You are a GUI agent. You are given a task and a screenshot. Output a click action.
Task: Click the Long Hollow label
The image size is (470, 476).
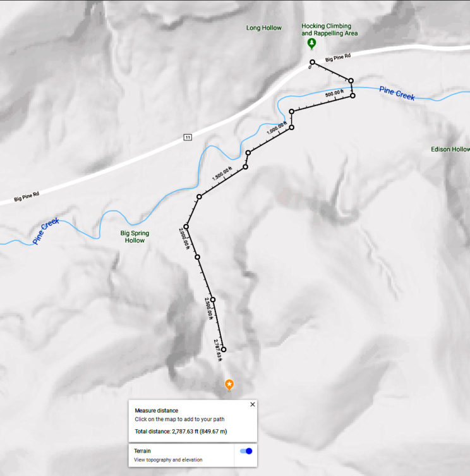(x=263, y=28)
